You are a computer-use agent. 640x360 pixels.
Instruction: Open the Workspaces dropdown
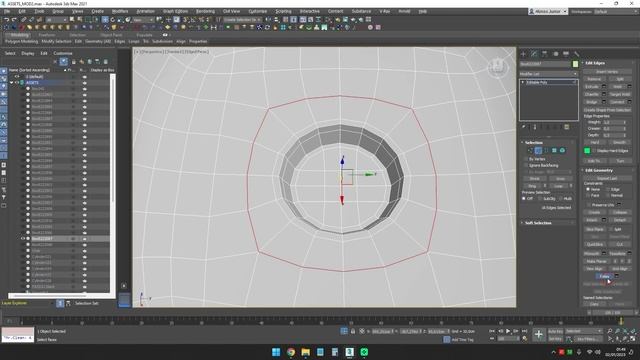point(616,11)
